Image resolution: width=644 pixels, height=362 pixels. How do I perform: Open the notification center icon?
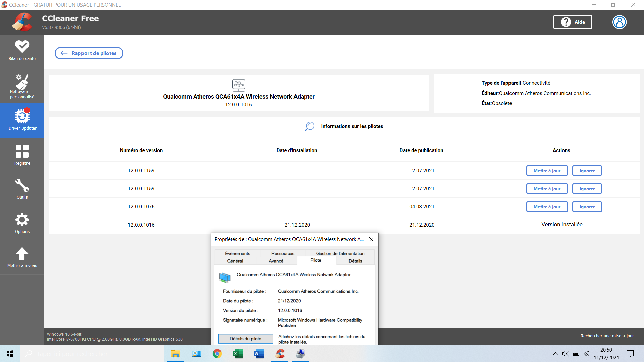click(x=630, y=354)
